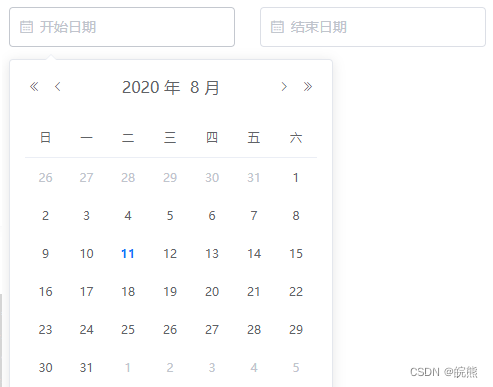Viewport: 493px width, 387px height.
Task: Focus the 结束日期 end date input
Action: click(x=373, y=27)
